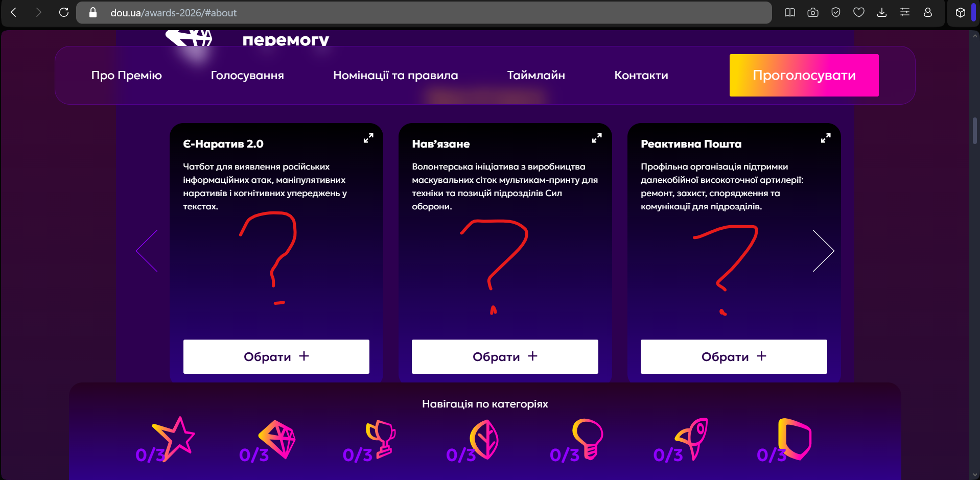This screenshot has height=480, width=980.
Task: Jump to the lightbulb category icon
Action: (588, 439)
